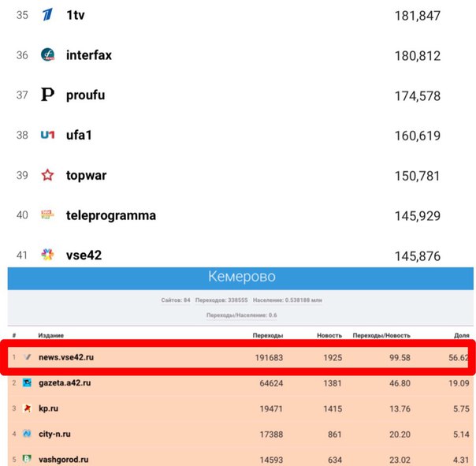Click the Кемерово blue header bar

pos(240,278)
